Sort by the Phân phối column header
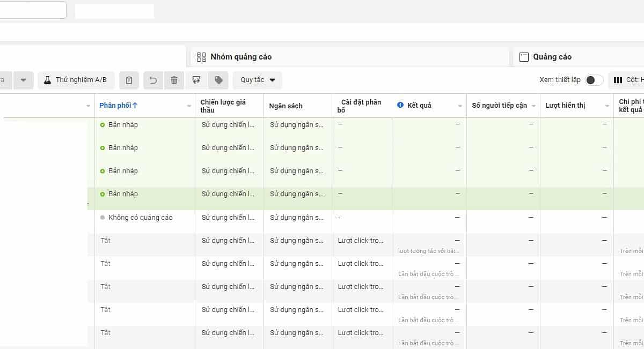Image resolution: width=644 pixels, height=349 pixels. pyautogui.click(x=119, y=106)
